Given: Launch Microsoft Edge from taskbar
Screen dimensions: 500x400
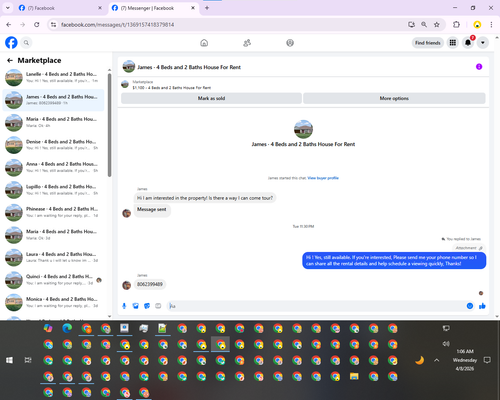Looking at the screenshot, I should coord(67,328).
